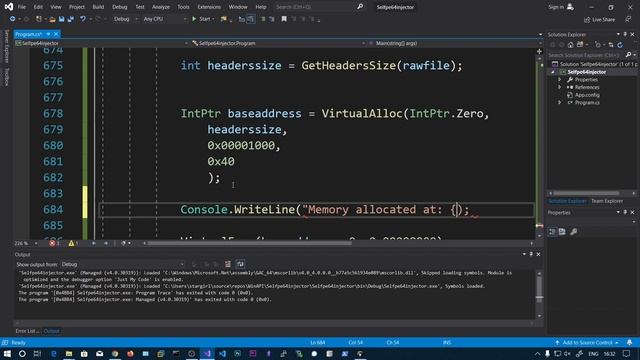Open the Debug configuration dropdown
Image resolution: width=640 pixels, height=360 pixels.
125,19
